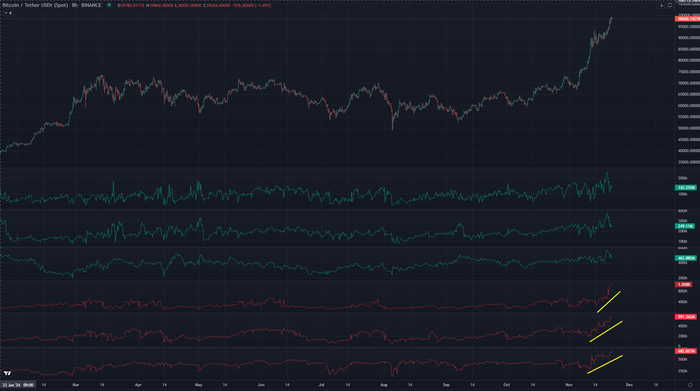Click the red 1.058B value label
This screenshot has width=700, height=391.
tap(684, 284)
